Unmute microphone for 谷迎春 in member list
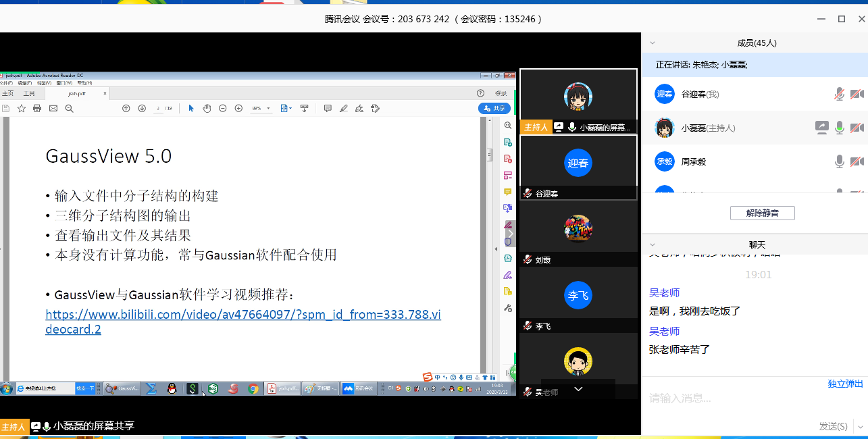The width and height of the screenshot is (868, 439). pyautogui.click(x=839, y=94)
